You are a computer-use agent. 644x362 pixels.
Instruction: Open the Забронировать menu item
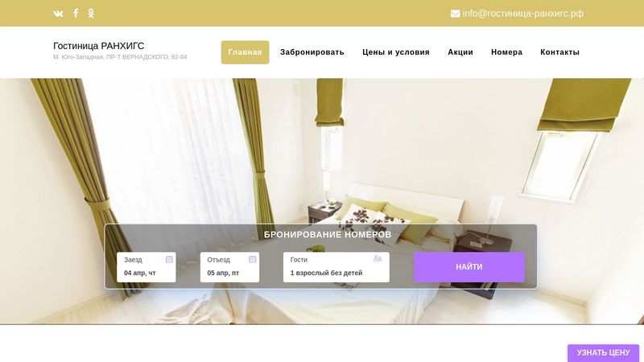[x=312, y=52]
